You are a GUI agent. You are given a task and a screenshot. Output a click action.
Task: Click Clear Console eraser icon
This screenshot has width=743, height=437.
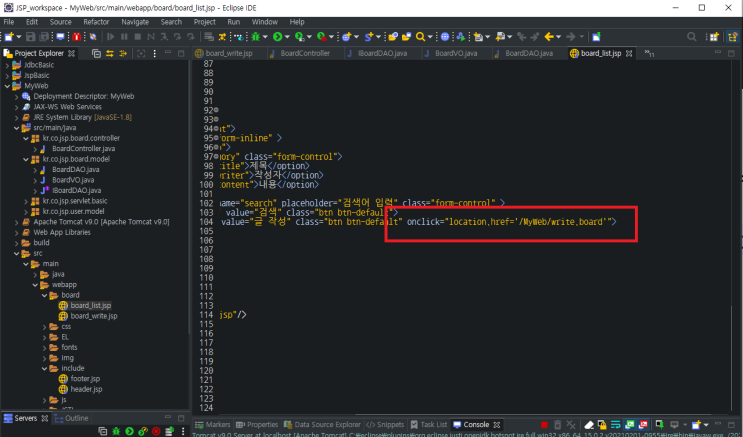[589, 425]
